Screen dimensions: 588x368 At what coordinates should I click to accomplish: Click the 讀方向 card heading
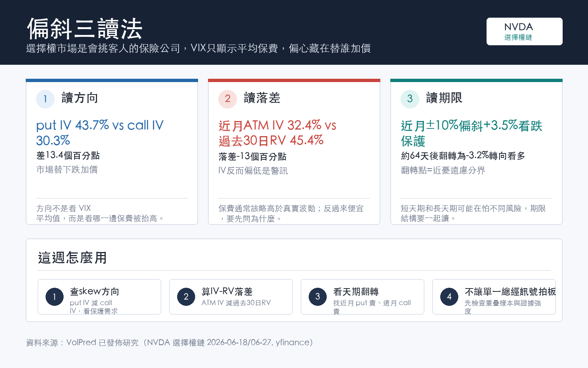[x=80, y=98]
